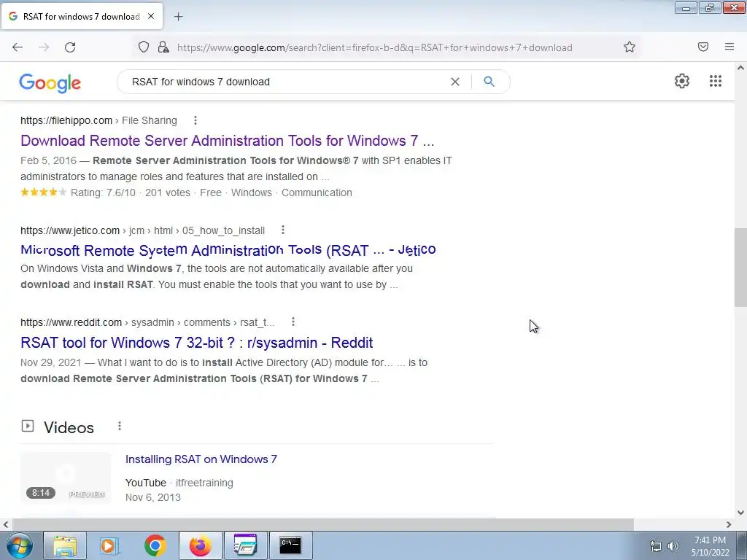The width and height of the screenshot is (747, 560).
Task: Open Download Remote Server Administration Tools link
Action: point(228,141)
